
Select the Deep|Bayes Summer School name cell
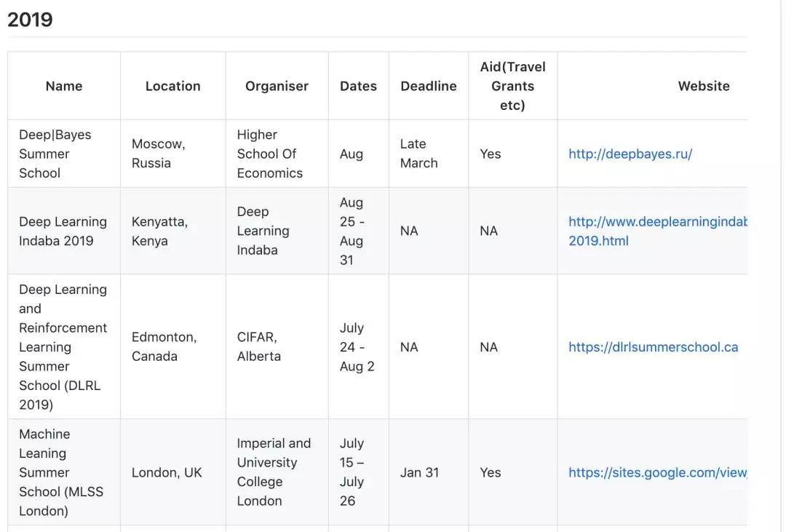pos(55,154)
